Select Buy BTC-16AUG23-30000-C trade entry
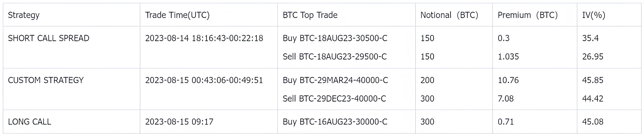 click(335, 122)
